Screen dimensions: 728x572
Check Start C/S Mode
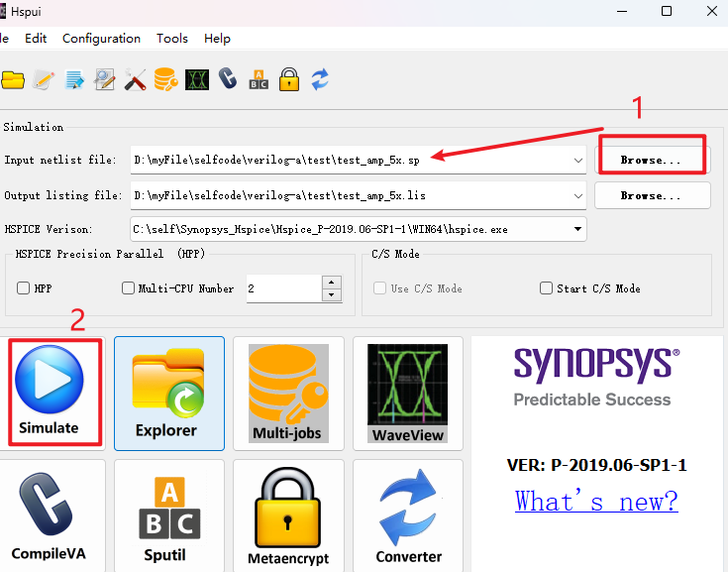tap(546, 288)
